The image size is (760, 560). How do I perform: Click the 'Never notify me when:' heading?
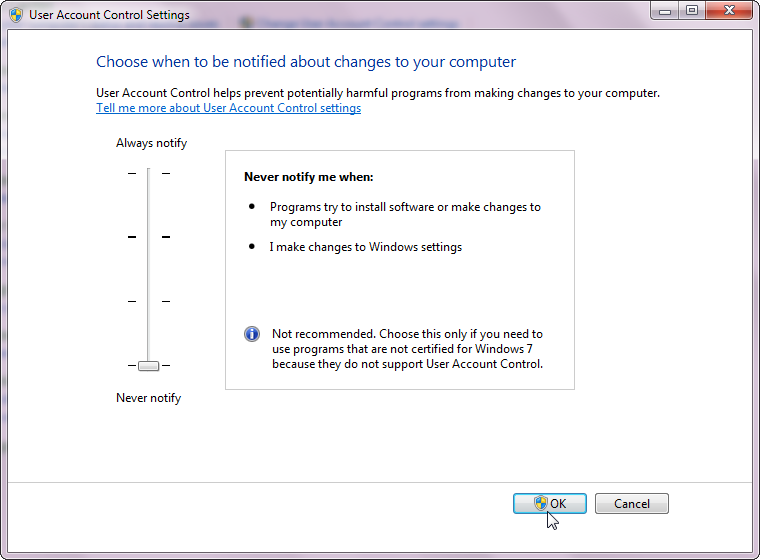click(309, 177)
